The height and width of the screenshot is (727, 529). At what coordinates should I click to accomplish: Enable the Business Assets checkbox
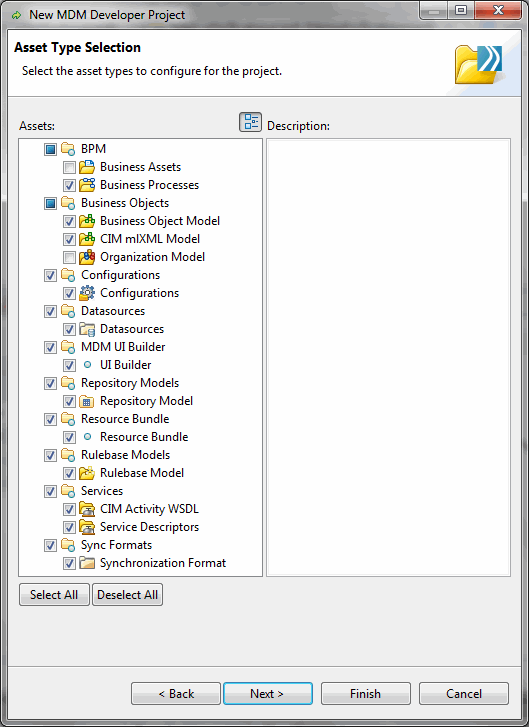(x=70, y=167)
